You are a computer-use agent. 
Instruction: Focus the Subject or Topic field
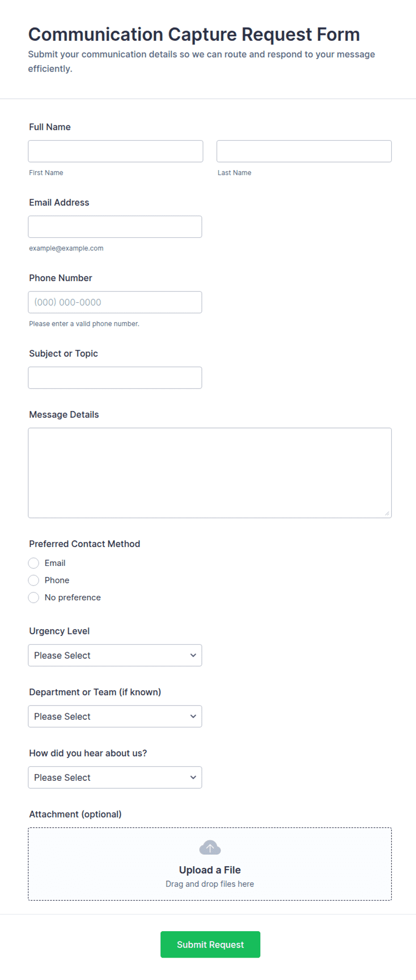tap(115, 378)
